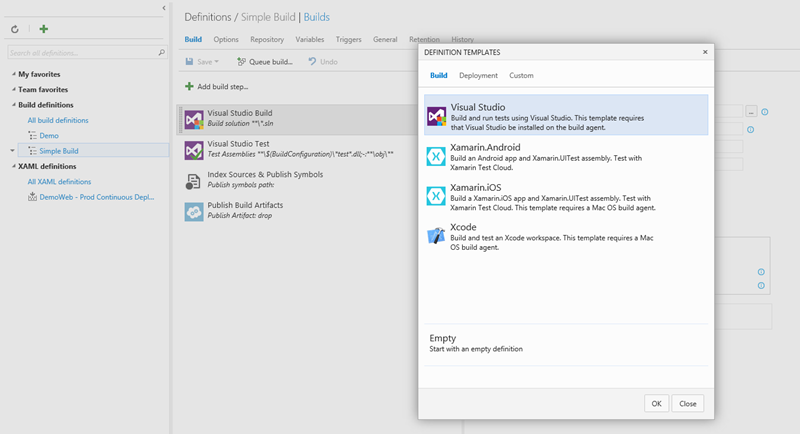
Task: Open the All build definitions link
Action: [x=58, y=120]
